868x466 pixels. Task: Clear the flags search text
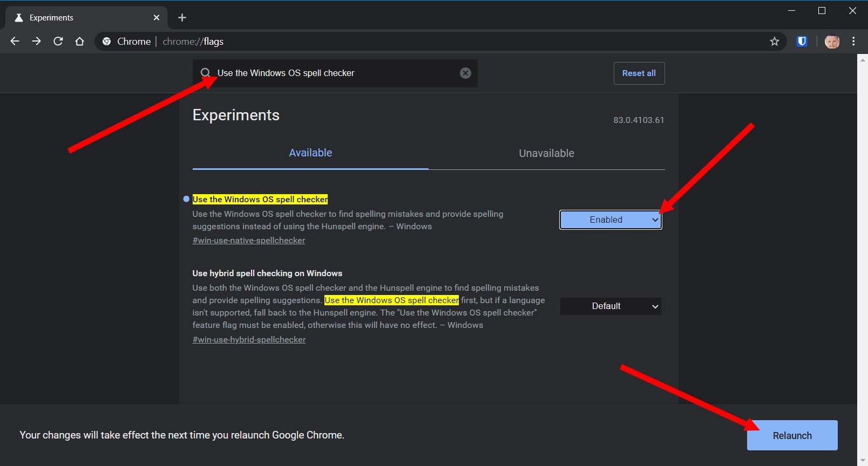(465, 73)
